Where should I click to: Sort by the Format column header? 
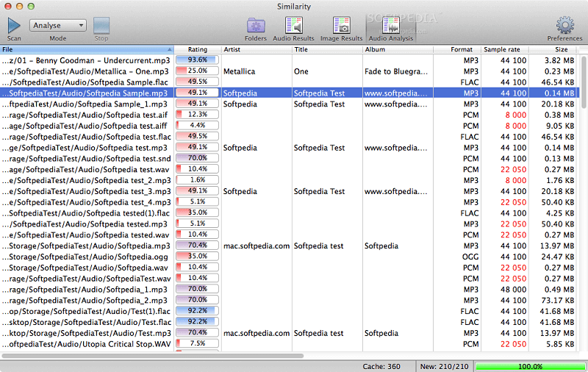coord(457,49)
